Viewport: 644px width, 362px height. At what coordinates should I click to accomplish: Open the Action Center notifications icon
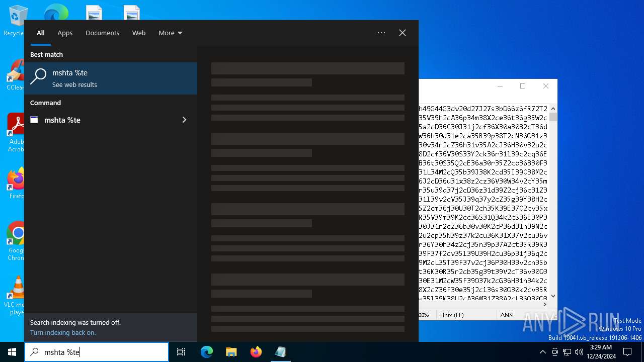tap(627, 352)
